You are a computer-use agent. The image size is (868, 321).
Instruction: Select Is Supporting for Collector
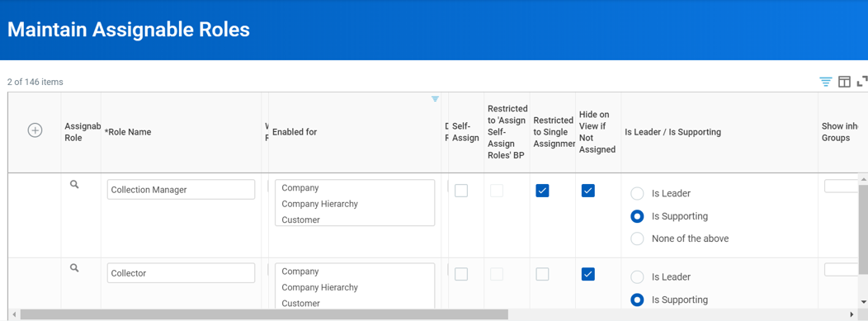(638, 300)
